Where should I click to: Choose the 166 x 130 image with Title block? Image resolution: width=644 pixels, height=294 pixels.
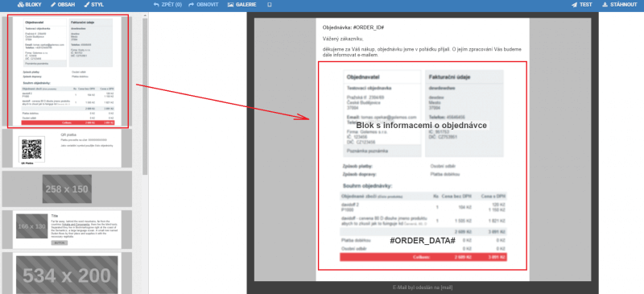67,230
